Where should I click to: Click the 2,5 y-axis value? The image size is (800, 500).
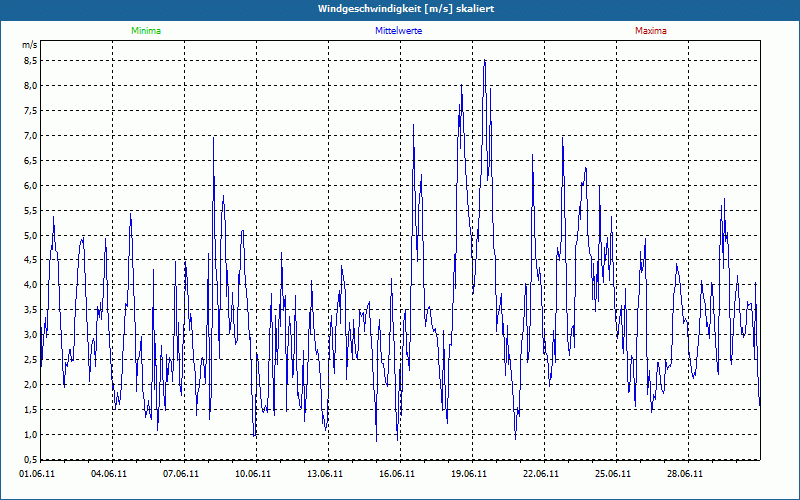[31, 360]
